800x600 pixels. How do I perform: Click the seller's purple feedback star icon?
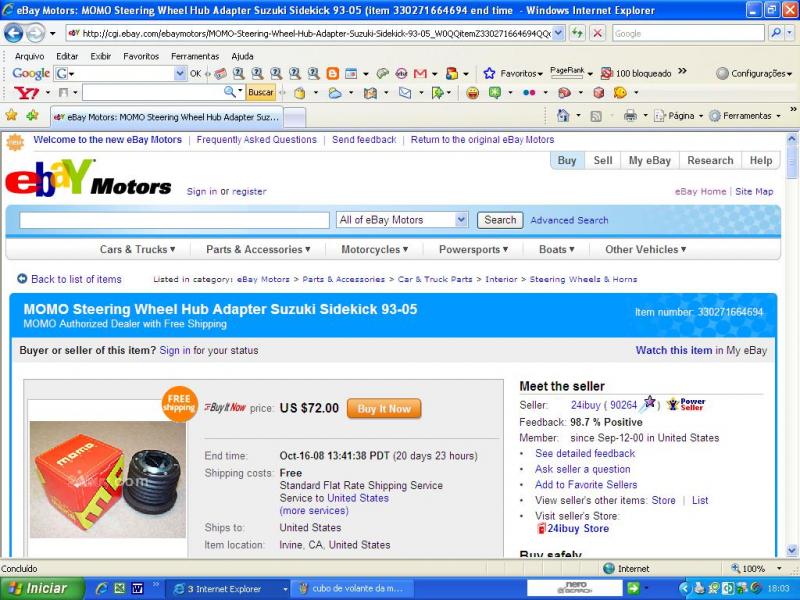648,402
